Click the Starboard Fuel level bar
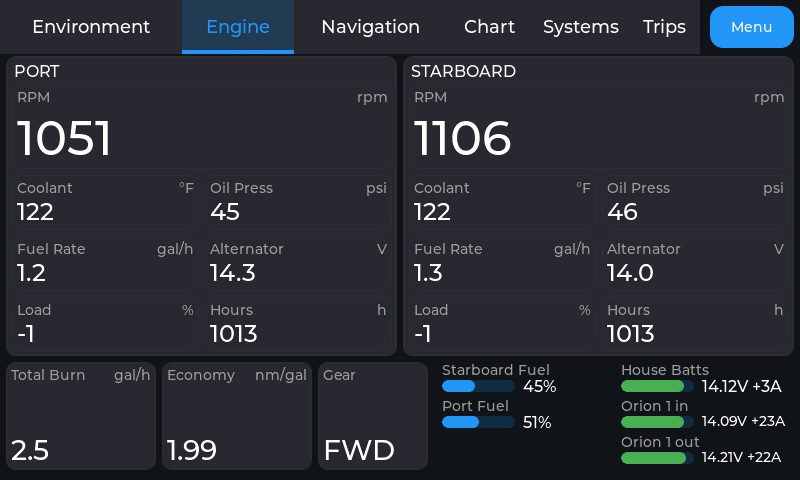800x480 pixels. click(478, 386)
